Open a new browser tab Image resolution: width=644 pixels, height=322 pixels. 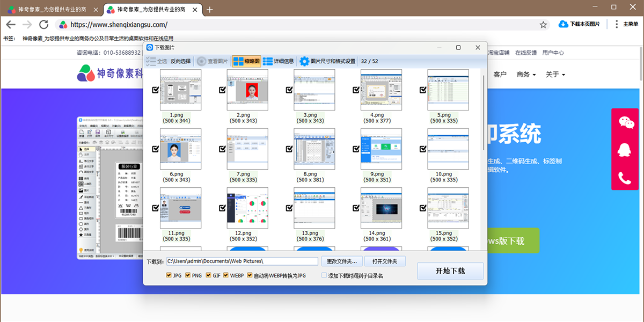coord(210,9)
